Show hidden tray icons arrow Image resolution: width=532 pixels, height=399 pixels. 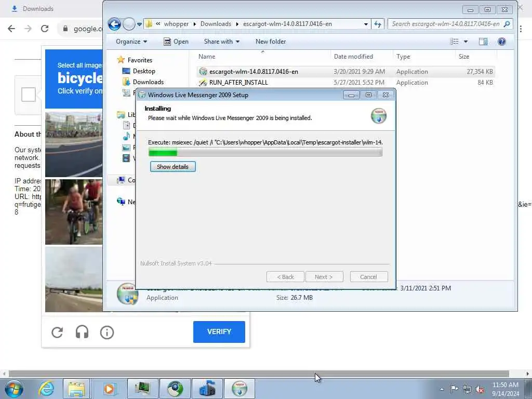(x=442, y=389)
